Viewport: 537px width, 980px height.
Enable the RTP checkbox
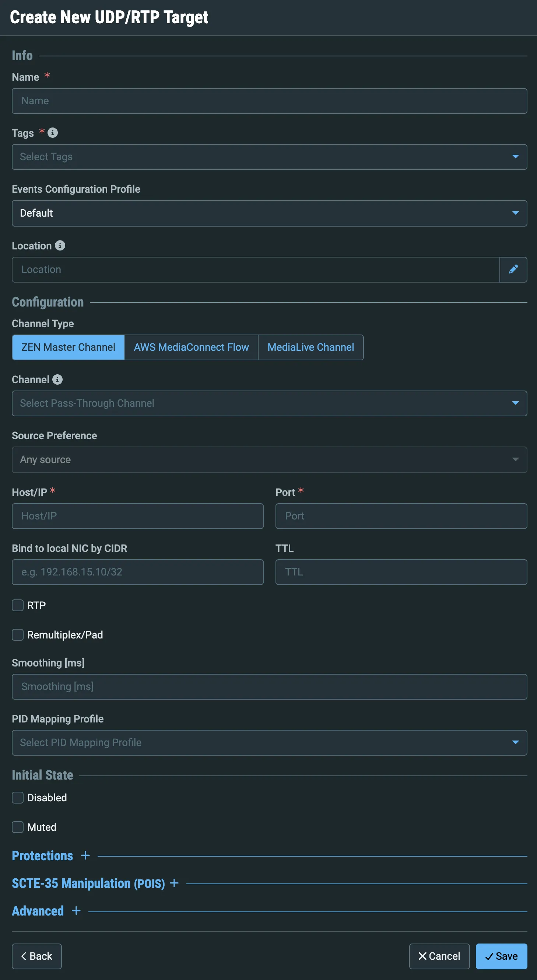tap(17, 605)
